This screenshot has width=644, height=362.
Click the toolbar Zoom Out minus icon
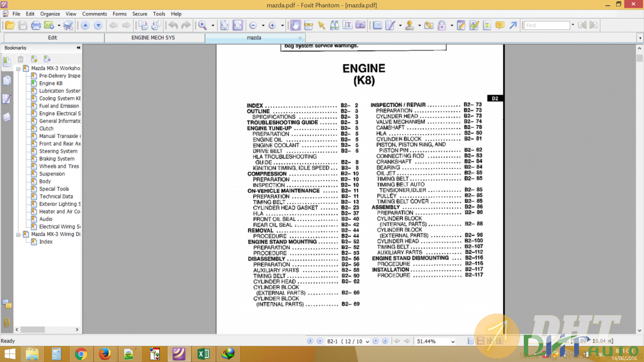[x=253, y=25]
